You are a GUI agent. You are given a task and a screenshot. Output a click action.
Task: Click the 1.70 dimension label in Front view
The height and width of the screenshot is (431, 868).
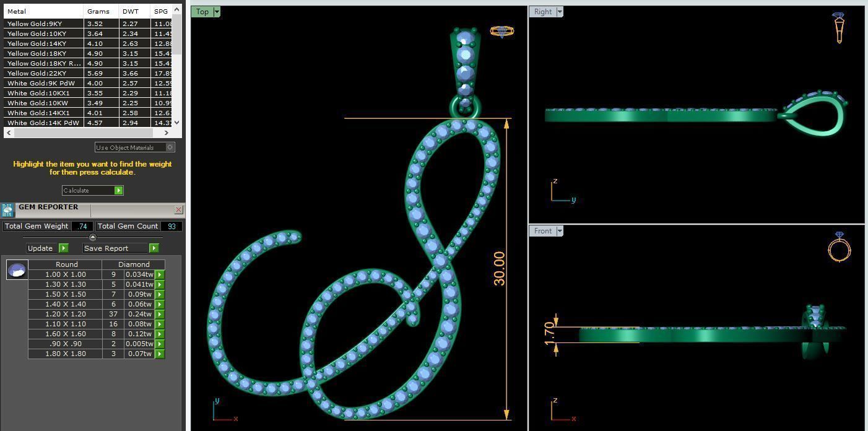pos(549,334)
